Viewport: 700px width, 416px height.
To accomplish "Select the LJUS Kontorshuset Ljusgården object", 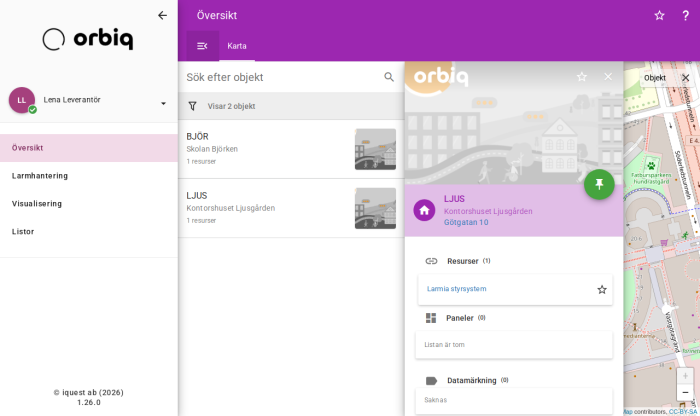I will point(291,208).
